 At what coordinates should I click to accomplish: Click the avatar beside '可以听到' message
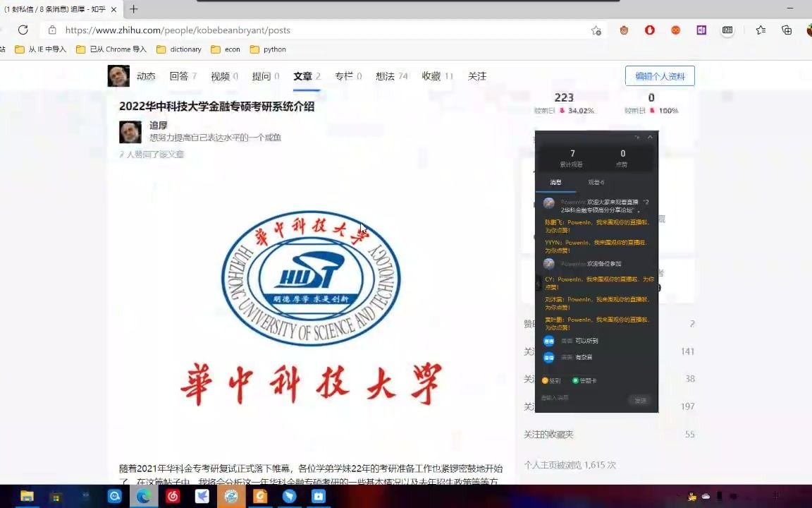[549, 341]
